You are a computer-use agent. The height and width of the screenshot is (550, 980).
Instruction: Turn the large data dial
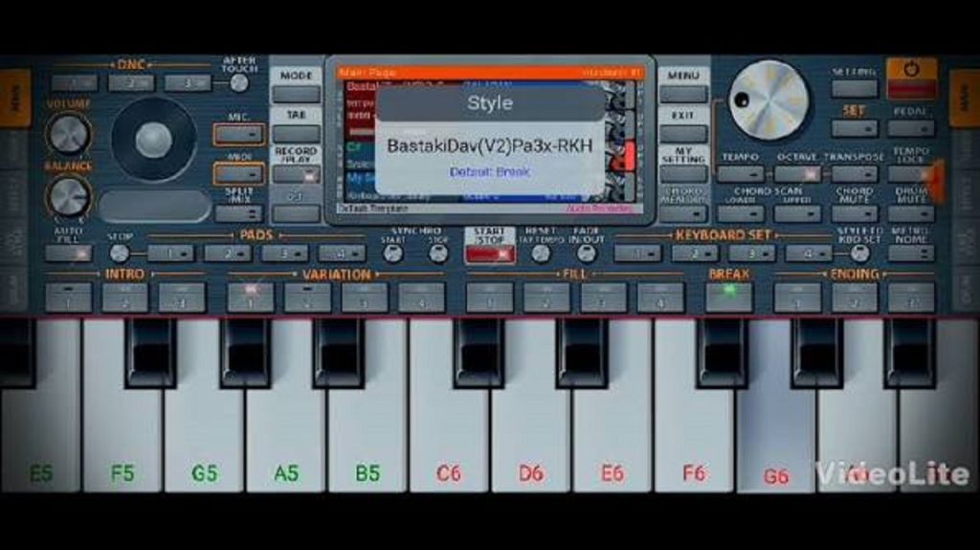click(768, 100)
